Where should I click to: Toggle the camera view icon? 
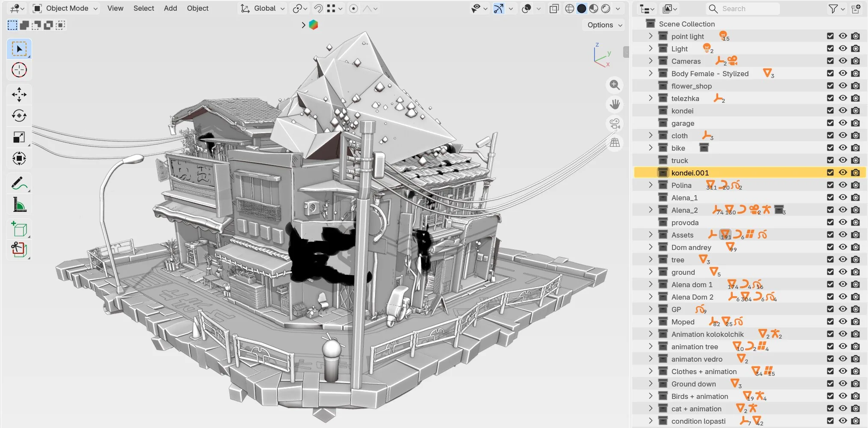pyautogui.click(x=615, y=124)
